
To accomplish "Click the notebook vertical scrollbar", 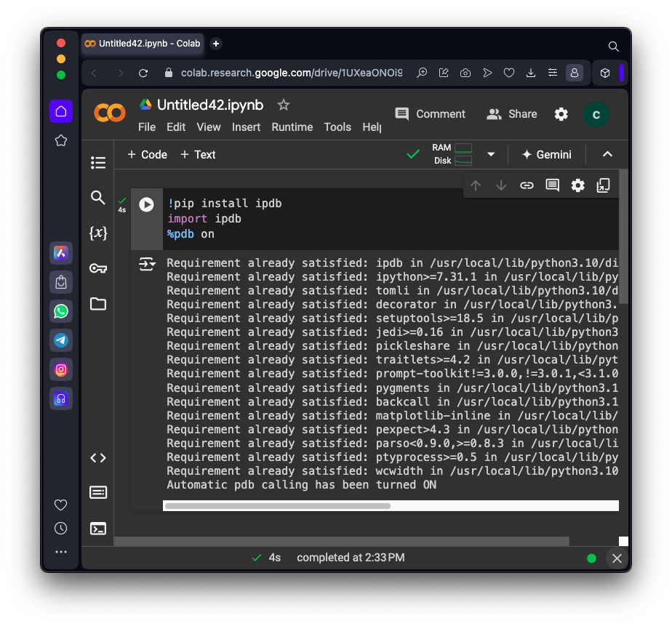I will click(x=623, y=236).
